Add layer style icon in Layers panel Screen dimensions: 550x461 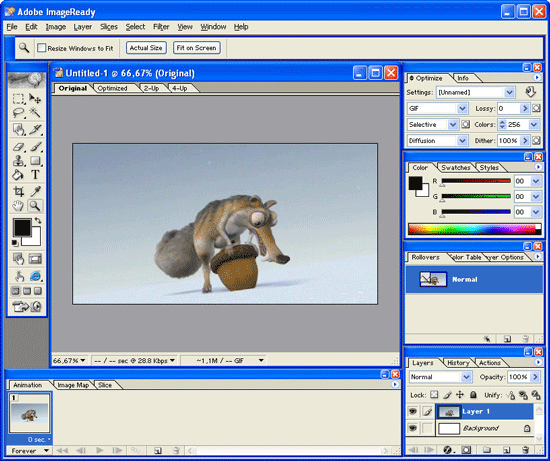tap(448, 450)
